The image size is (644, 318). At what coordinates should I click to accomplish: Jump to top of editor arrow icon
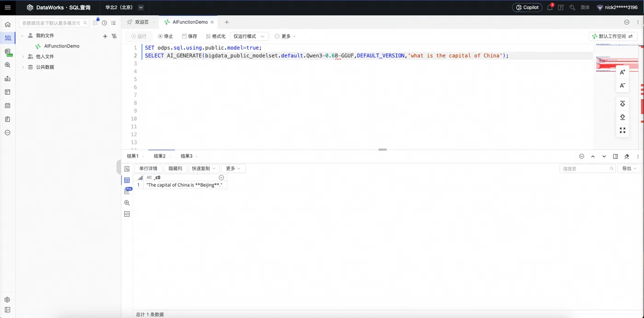point(622,104)
